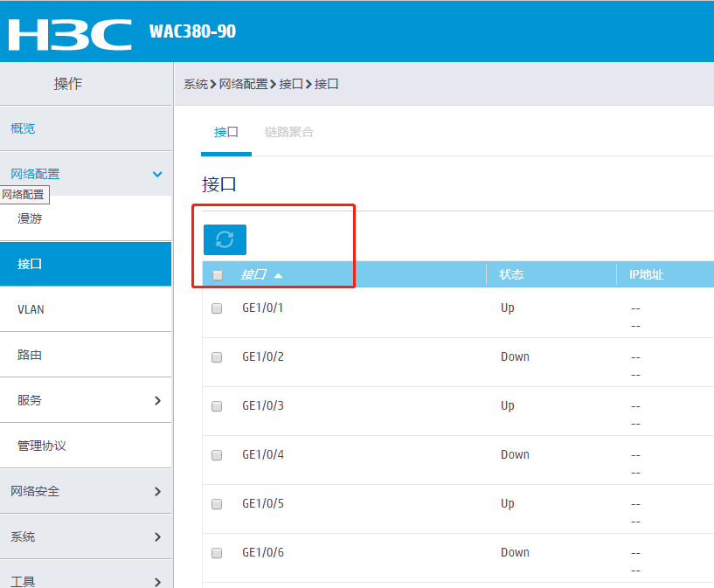Expand the 网络安全 menu arrow
714x588 pixels.
157,492
